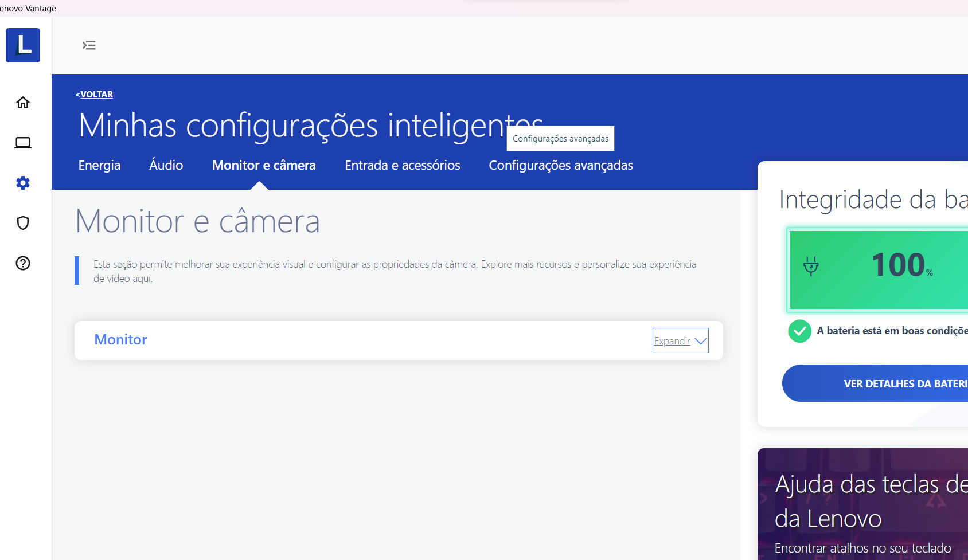Select the Monitor e câmera tab
Screen dimensions: 968x560
click(264, 165)
